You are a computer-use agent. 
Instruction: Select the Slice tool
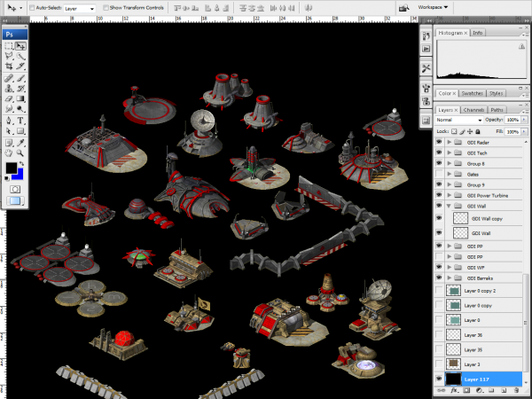[x=20, y=66]
